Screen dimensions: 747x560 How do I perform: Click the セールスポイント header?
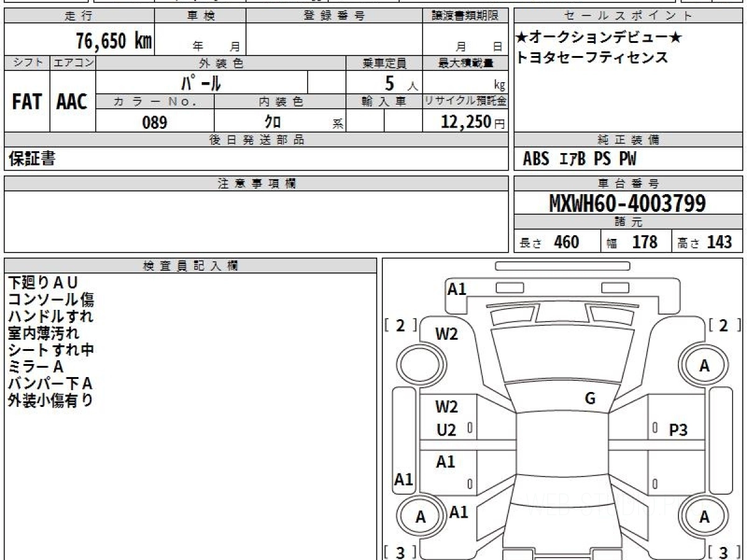click(x=629, y=16)
